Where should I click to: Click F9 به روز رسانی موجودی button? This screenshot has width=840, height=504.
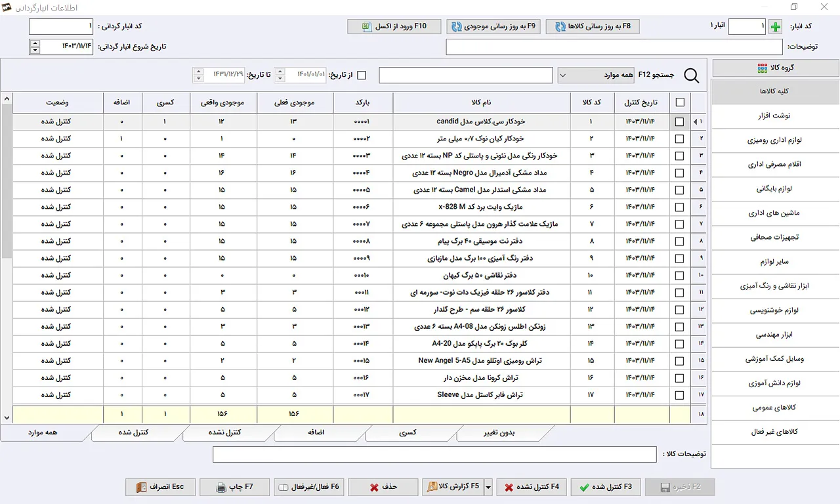493,26
